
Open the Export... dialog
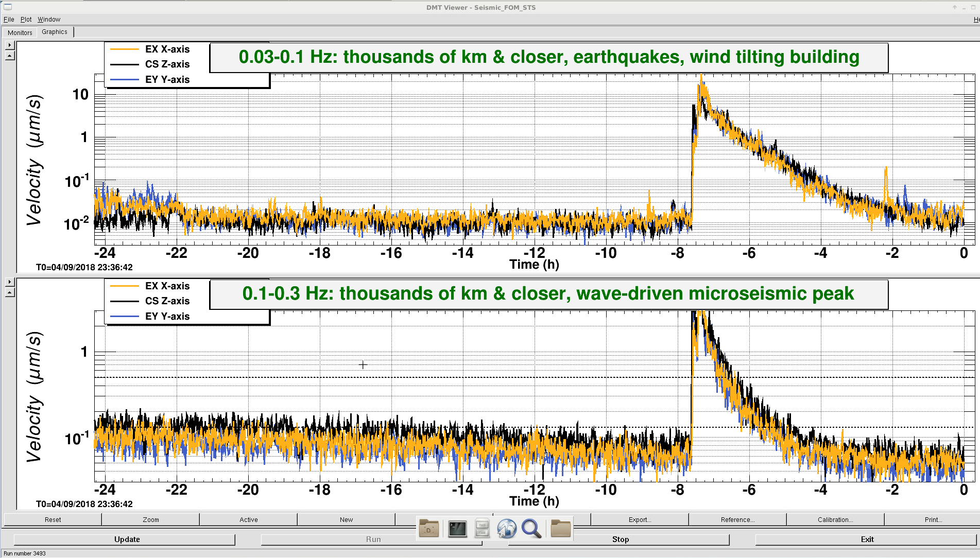pyautogui.click(x=640, y=519)
